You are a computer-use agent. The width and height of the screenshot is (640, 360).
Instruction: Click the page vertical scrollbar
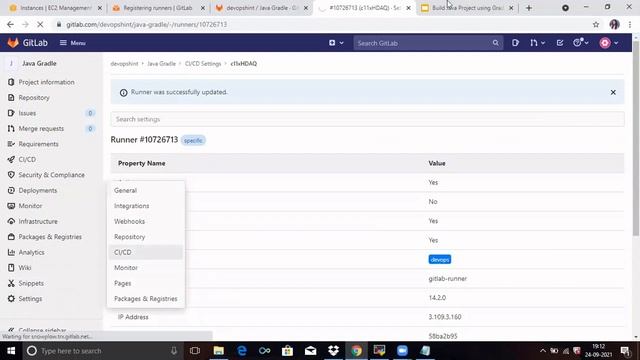tap(636, 139)
